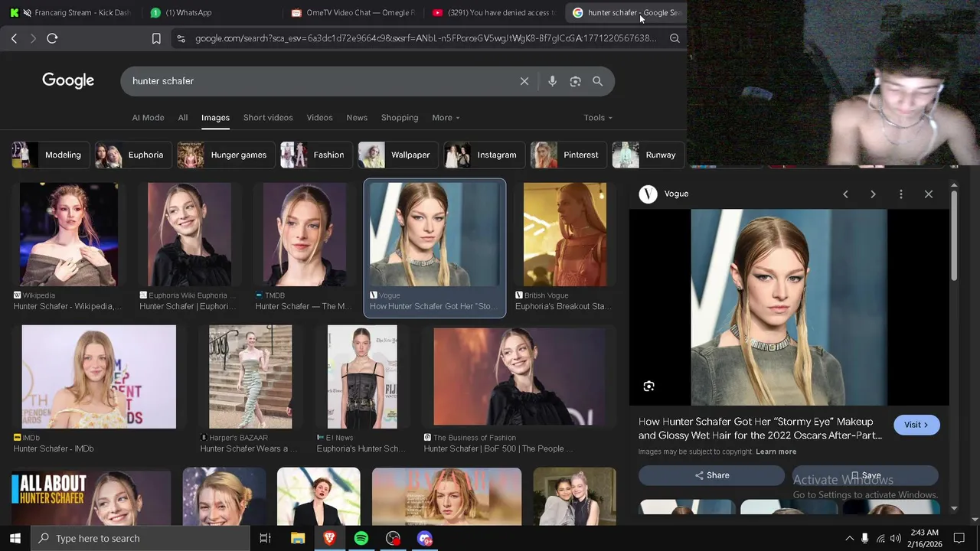Click the preview panel vertical scrollbar
This screenshot has width=980, height=551.
954,236
